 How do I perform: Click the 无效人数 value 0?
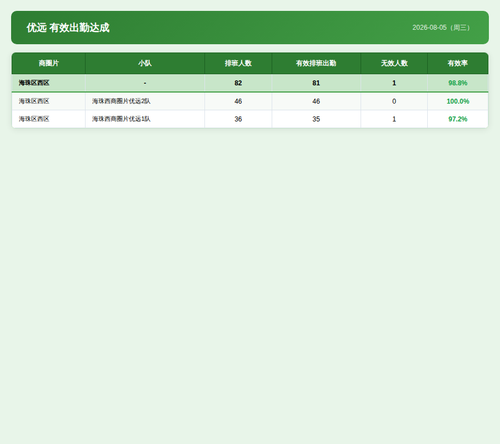pyautogui.click(x=394, y=101)
